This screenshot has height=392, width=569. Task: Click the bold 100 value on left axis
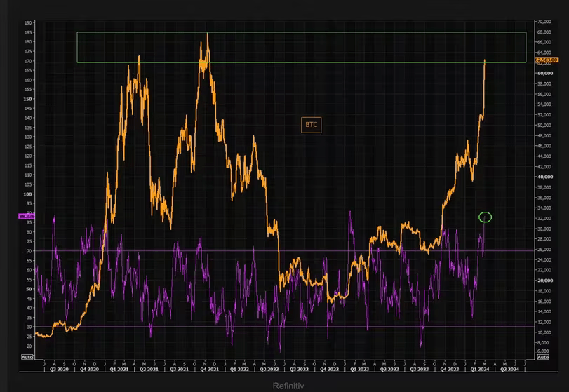pyautogui.click(x=28, y=194)
